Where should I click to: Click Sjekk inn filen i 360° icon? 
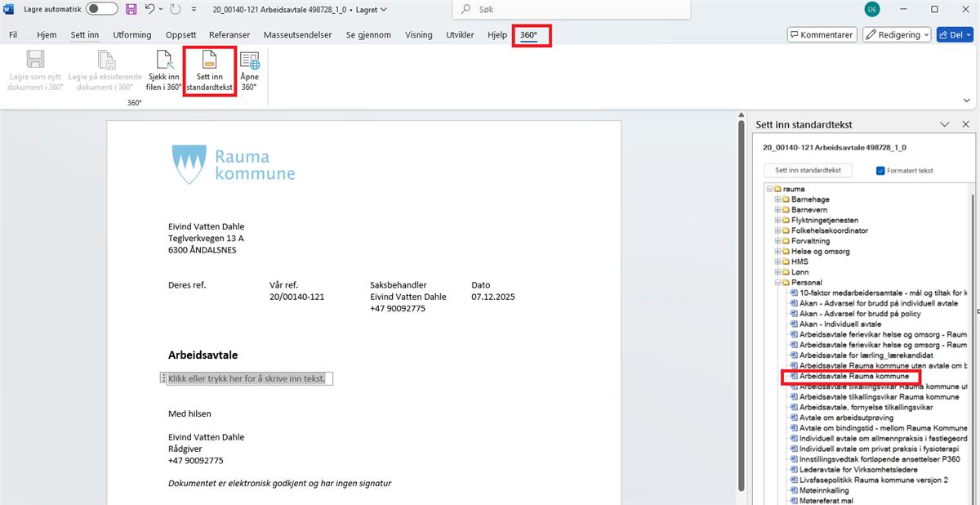[x=164, y=71]
